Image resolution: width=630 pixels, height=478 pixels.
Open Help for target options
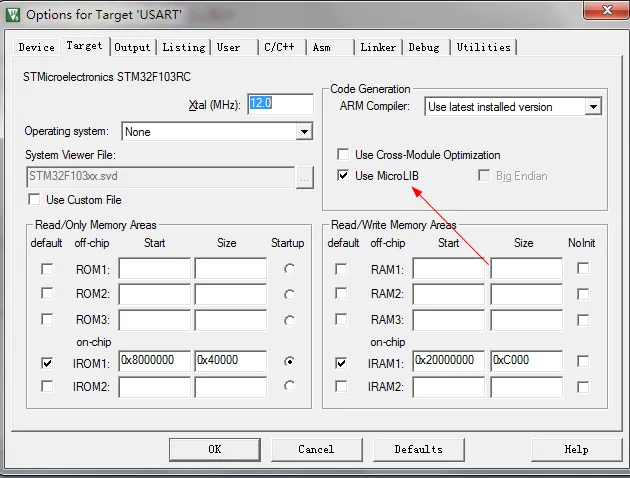[577, 449]
